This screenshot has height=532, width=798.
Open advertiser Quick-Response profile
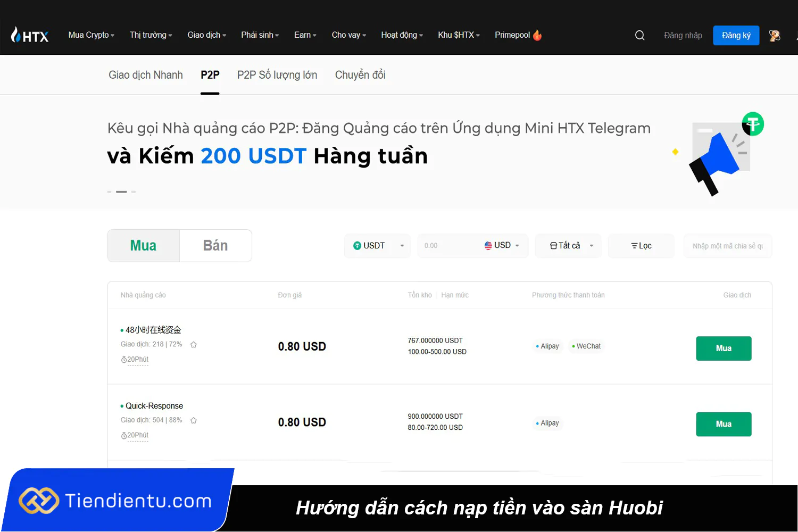coord(154,406)
